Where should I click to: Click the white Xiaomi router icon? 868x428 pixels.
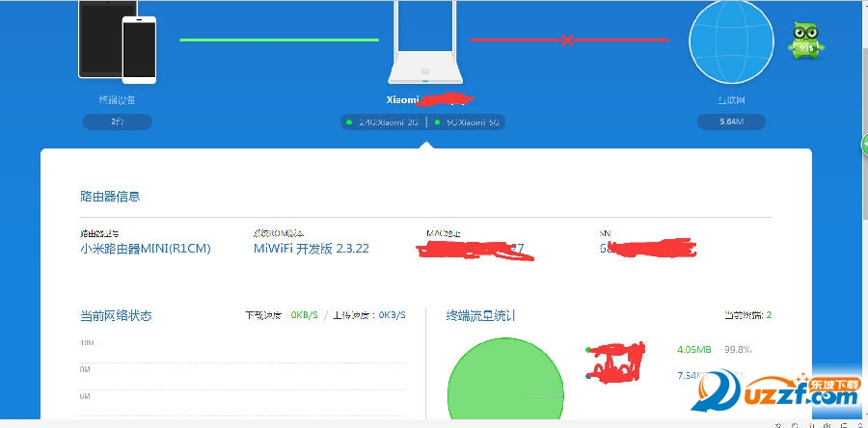coord(425,42)
